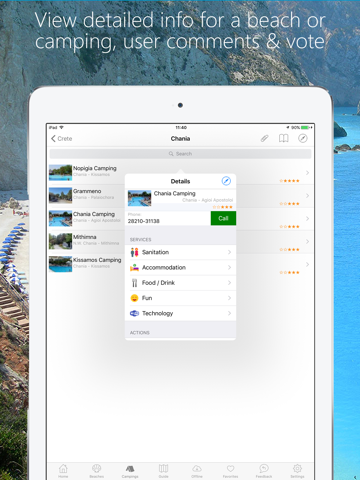This screenshot has width=360, height=480.
Task: Open the Fun services row
Action: tap(180, 298)
